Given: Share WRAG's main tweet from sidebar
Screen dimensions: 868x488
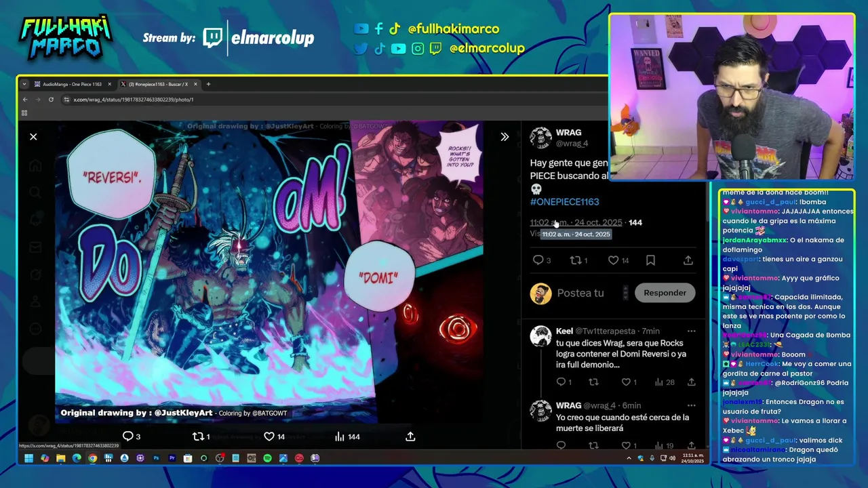Looking at the screenshot, I should click(x=688, y=260).
